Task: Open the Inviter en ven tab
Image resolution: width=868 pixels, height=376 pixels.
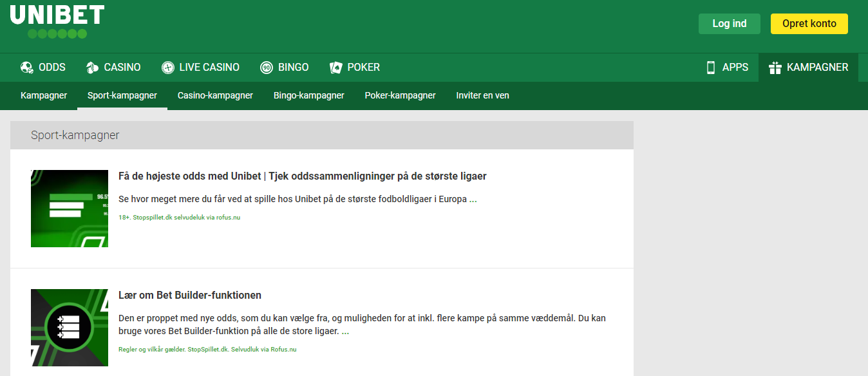Action: point(483,95)
